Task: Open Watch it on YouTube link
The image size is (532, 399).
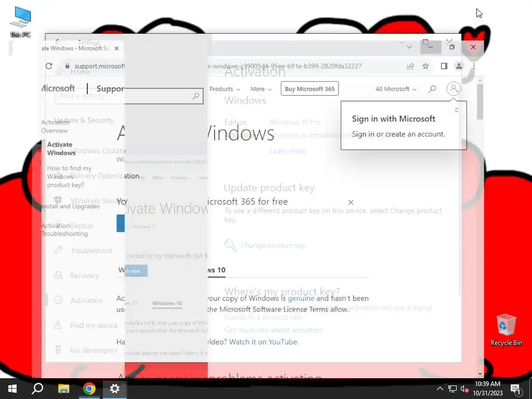Action: [x=263, y=342]
